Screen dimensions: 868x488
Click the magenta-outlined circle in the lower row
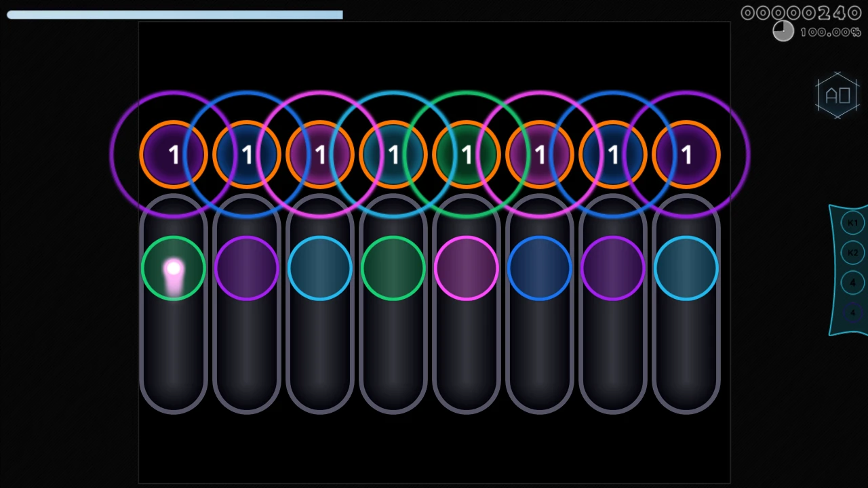(467, 269)
